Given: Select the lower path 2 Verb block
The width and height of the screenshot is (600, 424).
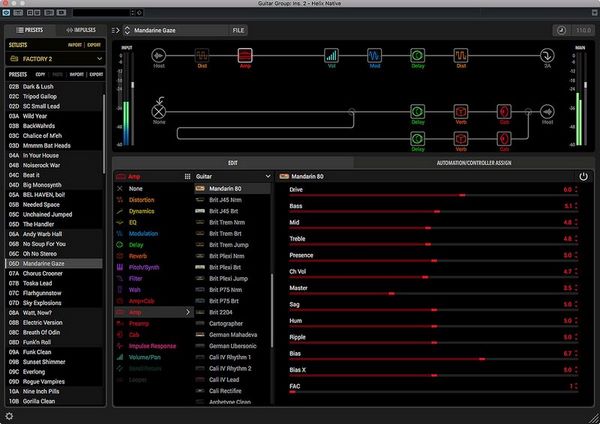Looking at the screenshot, I should point(461,139).
